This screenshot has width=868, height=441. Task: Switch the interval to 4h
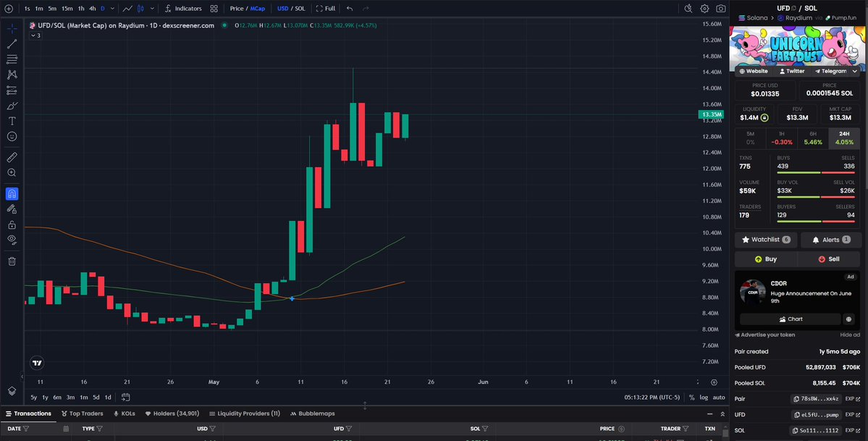(93, 8)
